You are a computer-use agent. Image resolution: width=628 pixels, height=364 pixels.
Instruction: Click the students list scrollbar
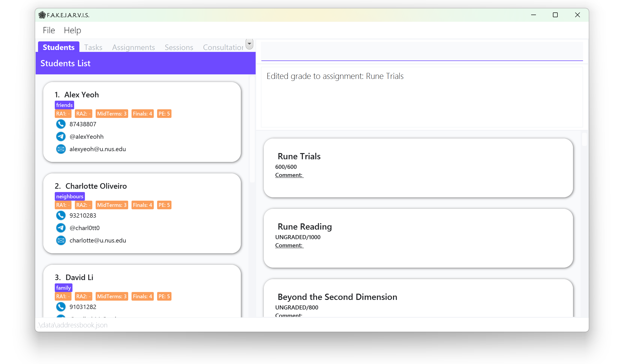coord(252,130)
